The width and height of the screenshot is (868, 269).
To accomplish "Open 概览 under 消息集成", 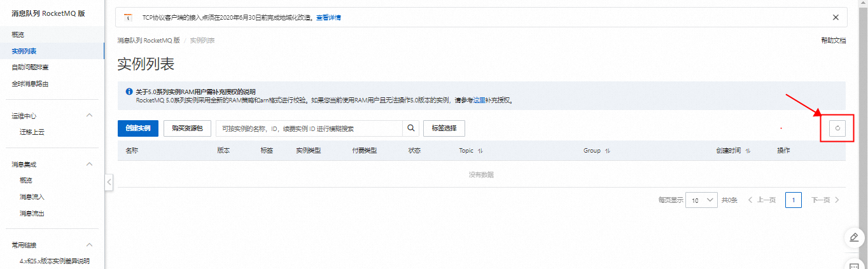I will [x=26, y=181].
